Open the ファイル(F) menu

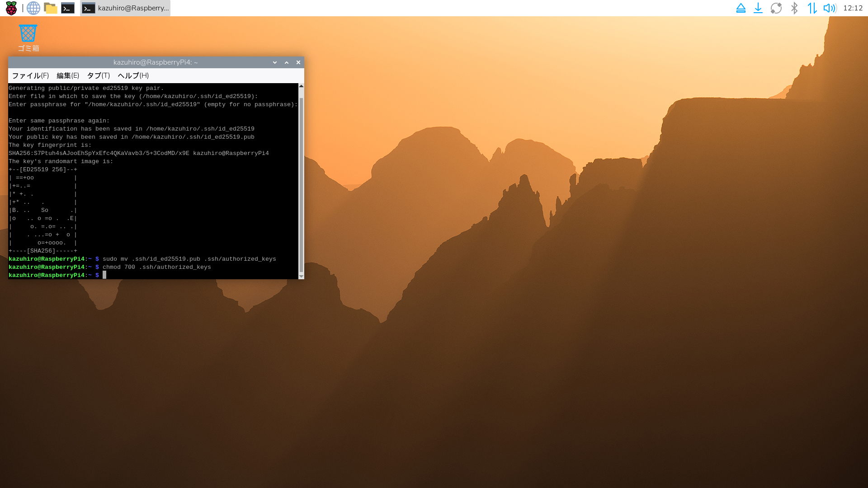pyautogui.click(x=30, y=75)
